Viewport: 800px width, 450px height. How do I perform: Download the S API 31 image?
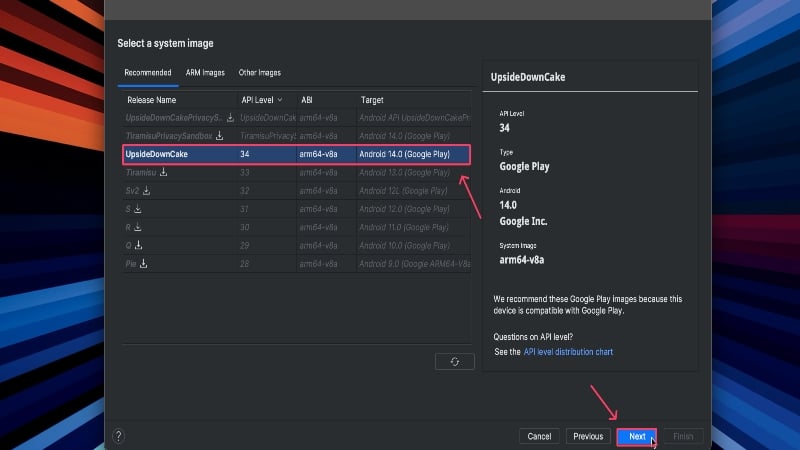click(x=138, y=209)
